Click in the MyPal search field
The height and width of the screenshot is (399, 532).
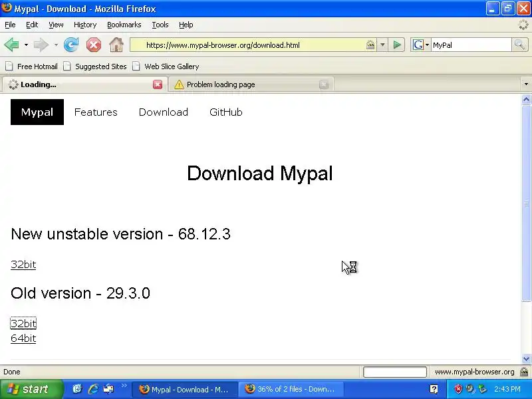(471, 45)
